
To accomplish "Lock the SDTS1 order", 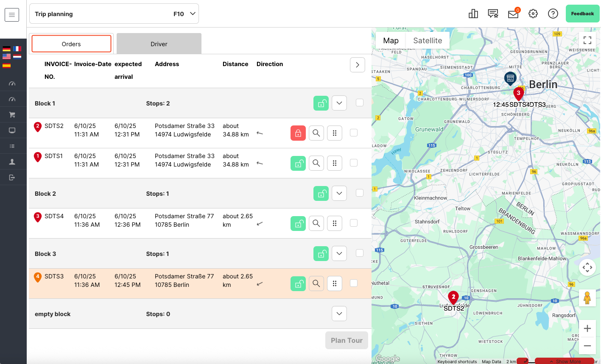I will click(298, 163).
